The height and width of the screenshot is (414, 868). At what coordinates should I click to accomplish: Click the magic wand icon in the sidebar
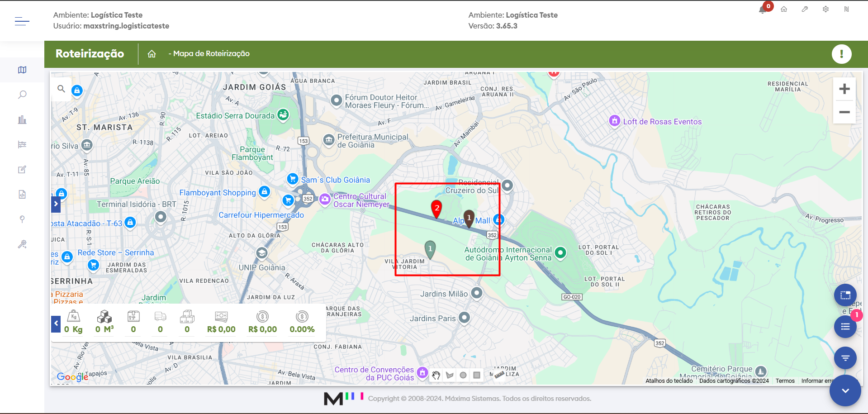pyautogui.click(x=22, y=244)
